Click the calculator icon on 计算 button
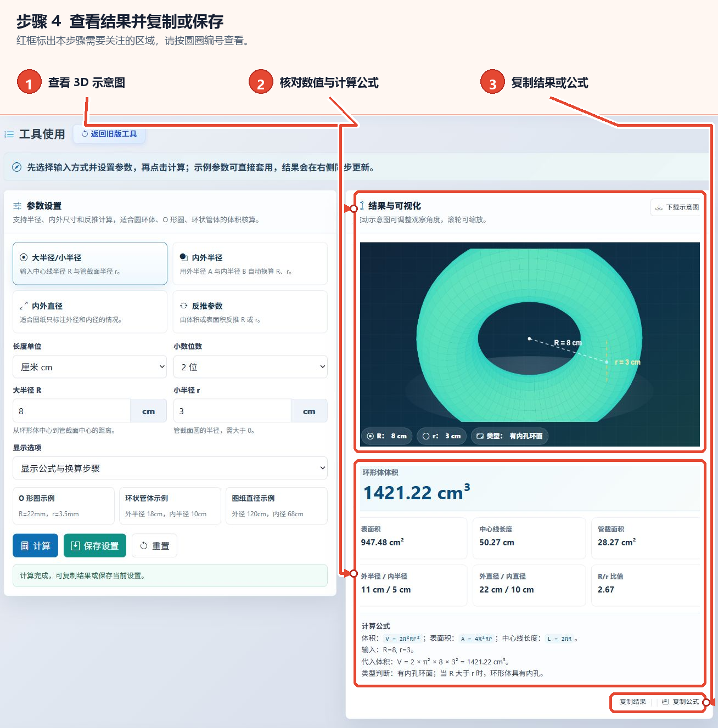718x728 pixels. (x=25, y=546)
